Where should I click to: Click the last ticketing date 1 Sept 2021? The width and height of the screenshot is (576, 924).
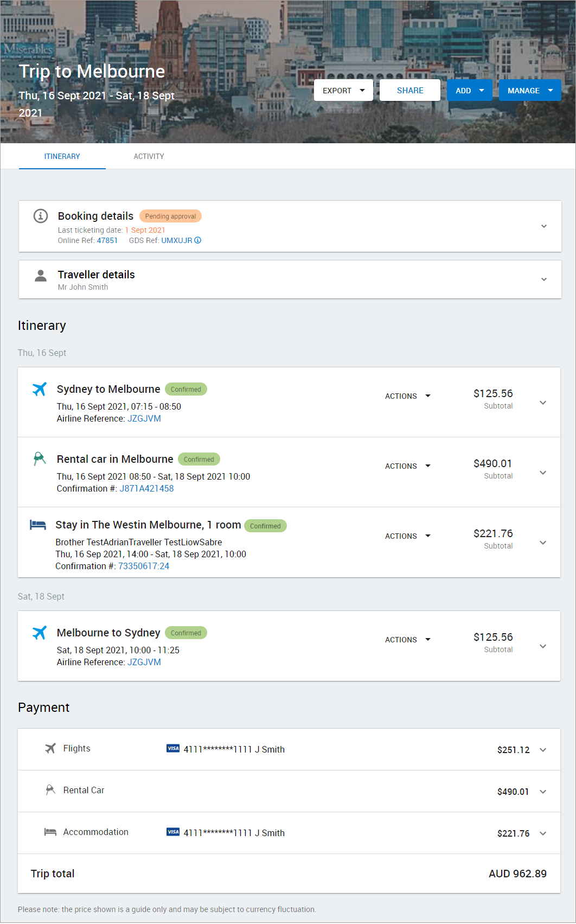(145, 230)
